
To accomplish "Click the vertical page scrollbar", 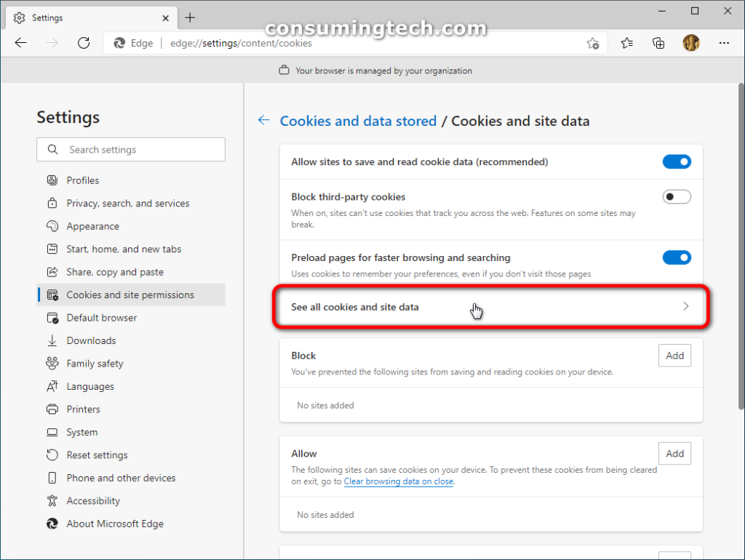I will [x=741, y=246].
